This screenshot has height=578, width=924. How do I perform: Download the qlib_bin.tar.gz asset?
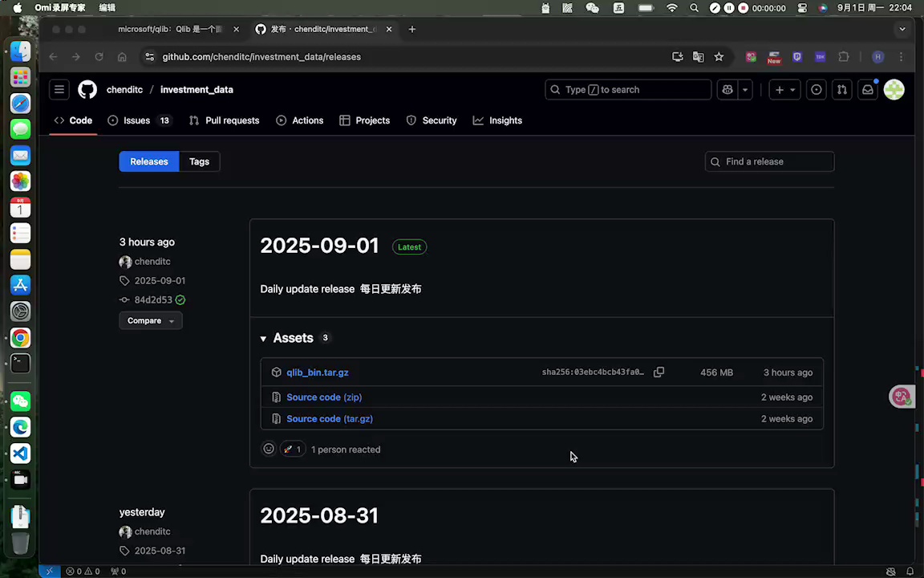coord(317,372)
